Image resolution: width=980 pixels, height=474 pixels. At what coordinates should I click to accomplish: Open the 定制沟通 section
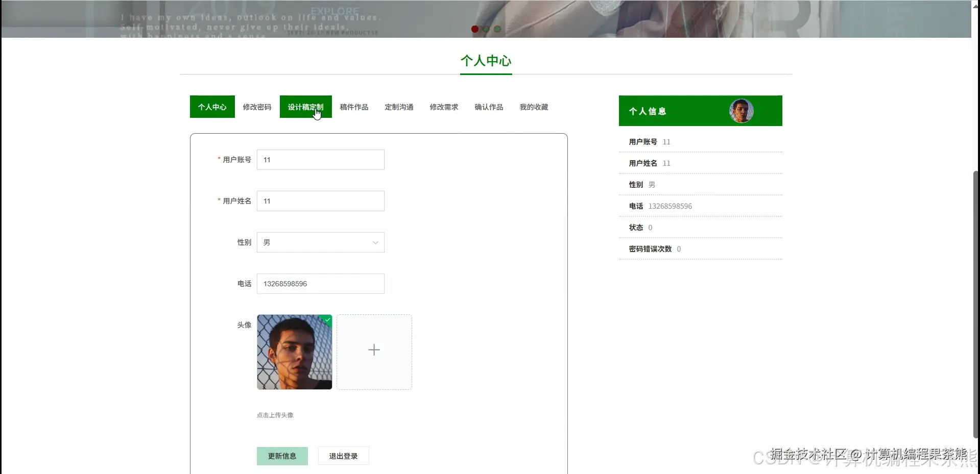point(399,107)
